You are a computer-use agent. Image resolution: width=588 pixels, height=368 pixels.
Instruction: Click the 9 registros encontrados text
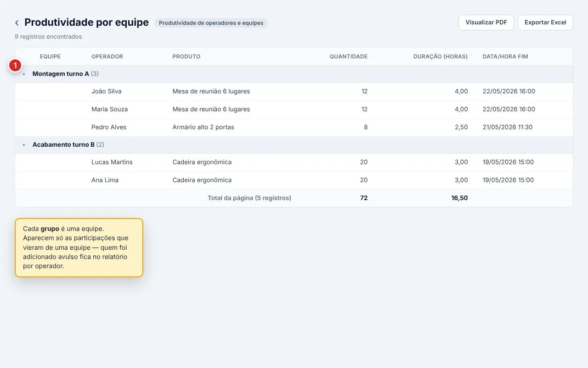click(48, 36)
